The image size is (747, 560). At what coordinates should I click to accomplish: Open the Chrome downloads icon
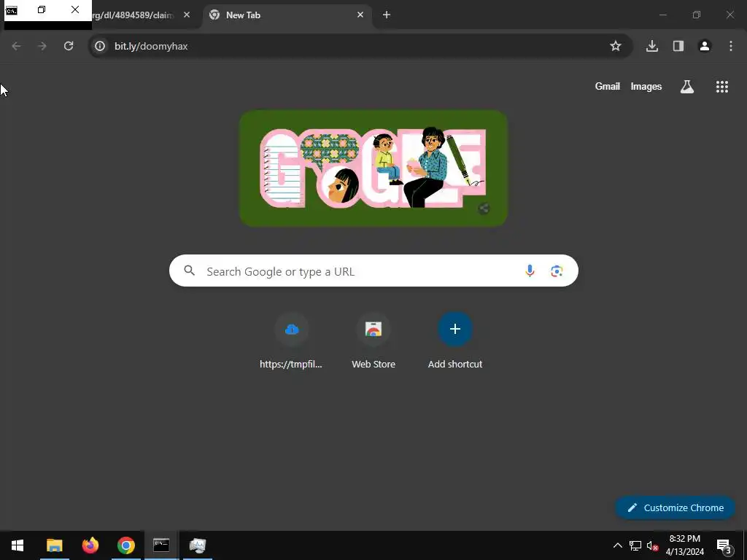652,46
